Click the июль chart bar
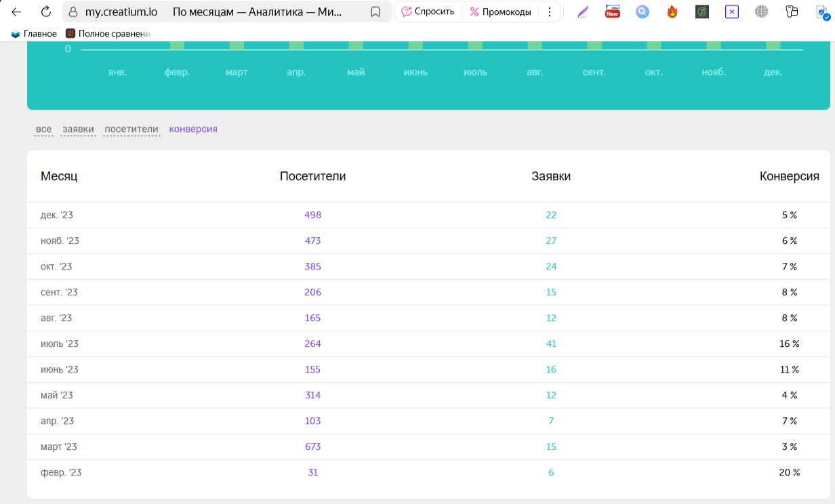The width and height of the screenshot is (835, 504). click(x=475, y=46)
